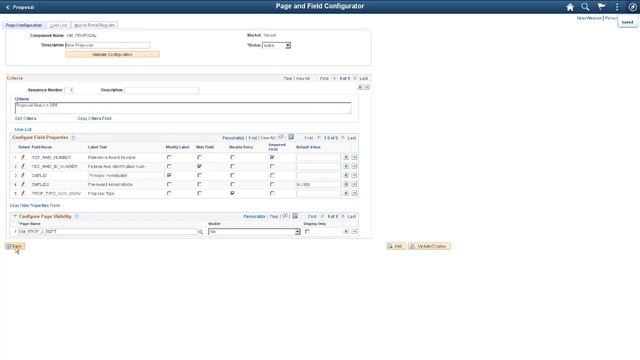Add row after field row 2
This screenshot has width=640, height=360.
[x=346, y=166]
